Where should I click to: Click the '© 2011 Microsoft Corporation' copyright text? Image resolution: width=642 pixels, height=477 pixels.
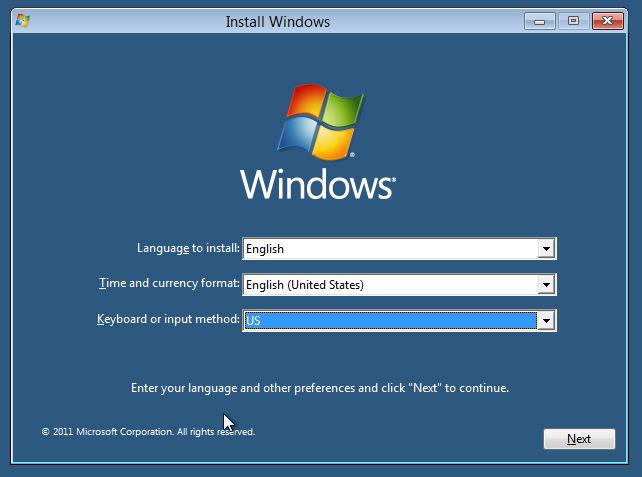coord(148,432)
